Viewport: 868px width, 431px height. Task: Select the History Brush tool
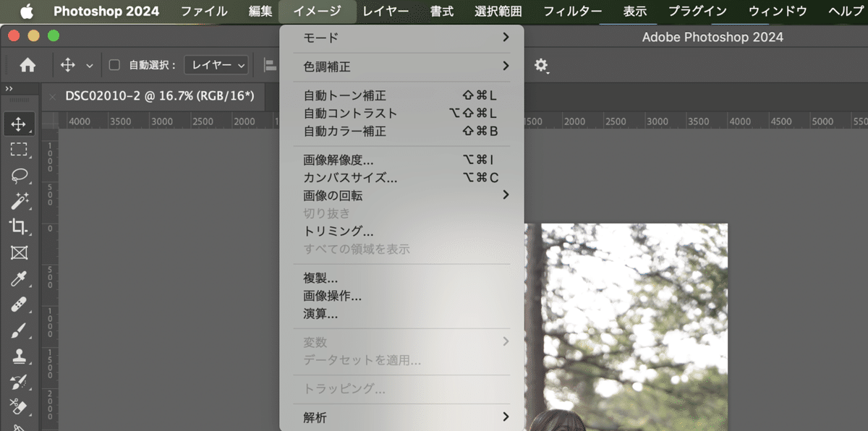19,381
